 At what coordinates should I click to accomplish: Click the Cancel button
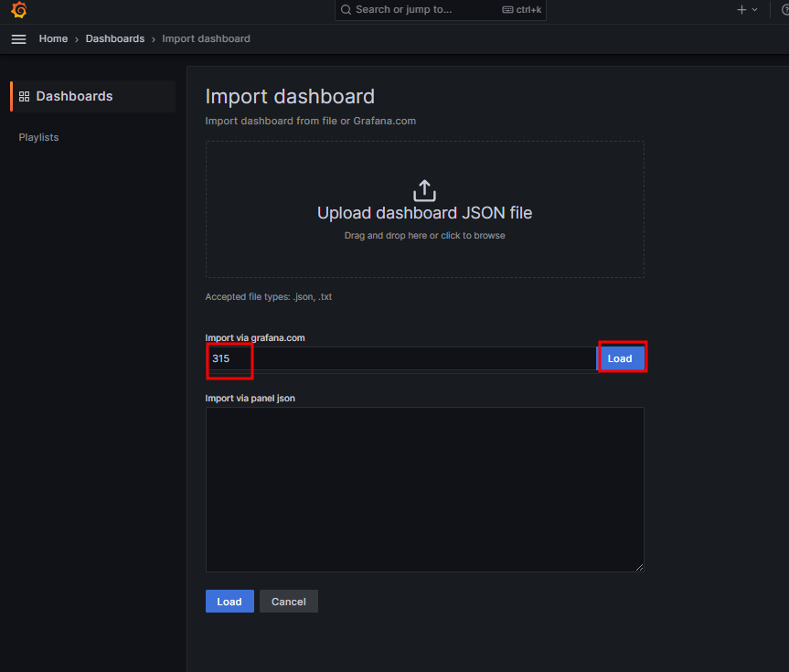(x=289, y=602)
